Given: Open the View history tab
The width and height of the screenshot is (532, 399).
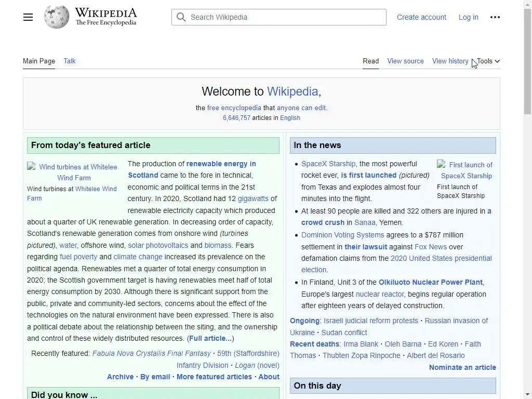Looking at the screenshot, I should click(450, 61).
